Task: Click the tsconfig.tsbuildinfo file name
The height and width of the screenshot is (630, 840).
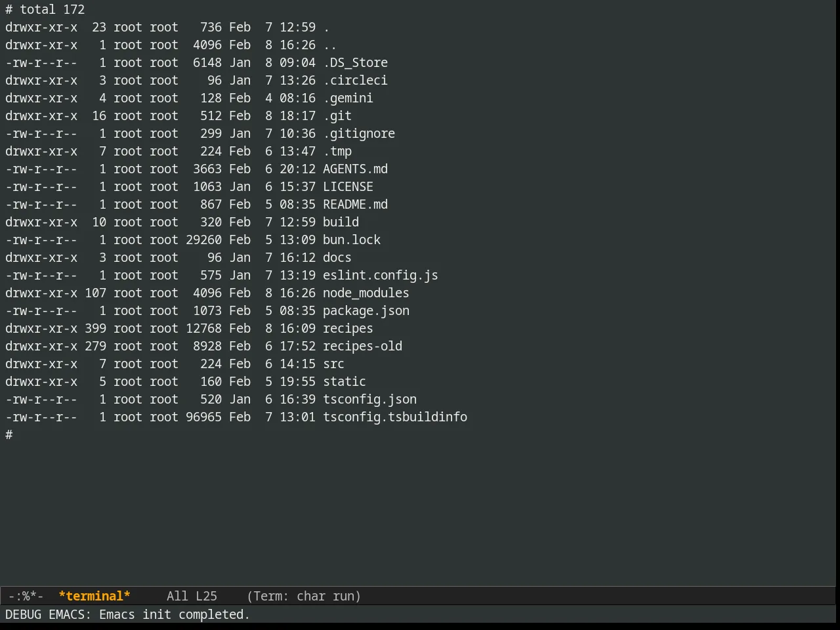Action: click(x=395, y=417)
